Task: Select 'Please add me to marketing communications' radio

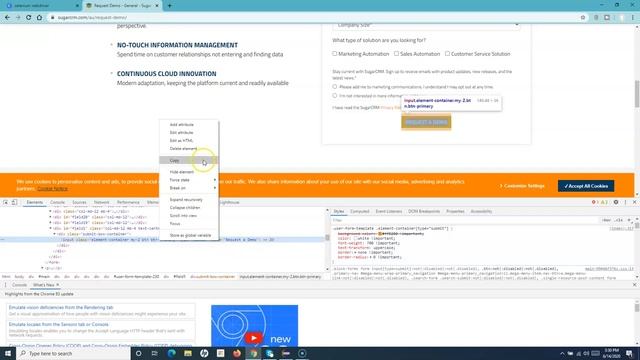Action: (335, 87)
